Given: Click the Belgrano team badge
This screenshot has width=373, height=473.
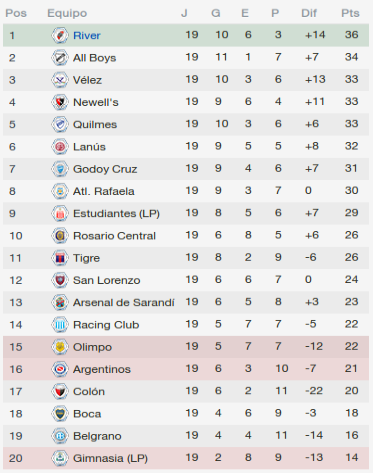Looking at the screenshot, I should pos(60,436).
